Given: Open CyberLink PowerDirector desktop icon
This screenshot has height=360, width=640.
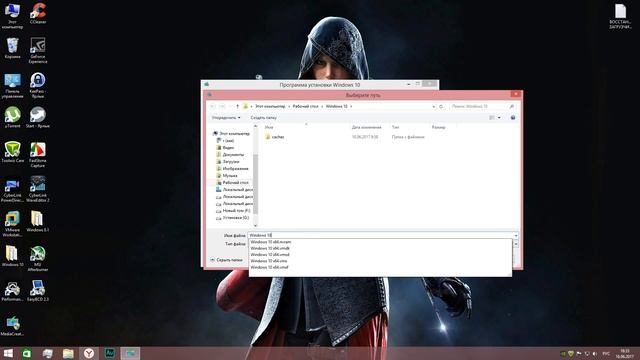Looking at the screenshot, I should 12,189.
